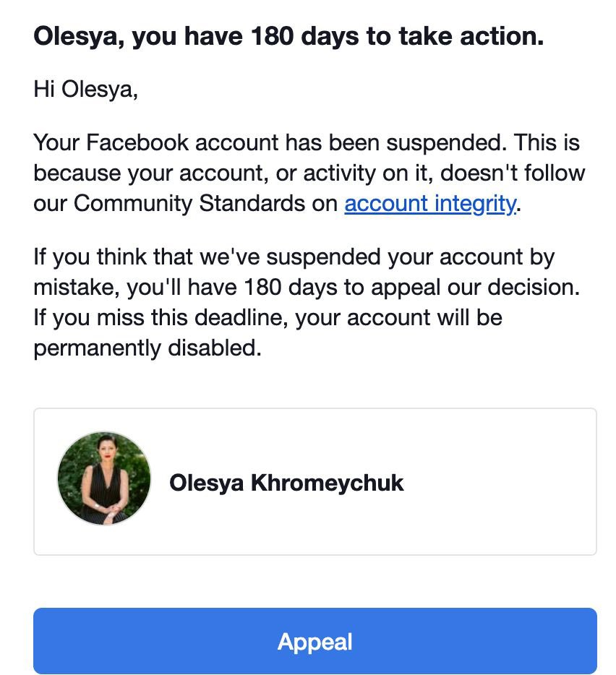Click the phrase "doesn't follow"
The image size is (616, 675).
[x=513, y=173]
